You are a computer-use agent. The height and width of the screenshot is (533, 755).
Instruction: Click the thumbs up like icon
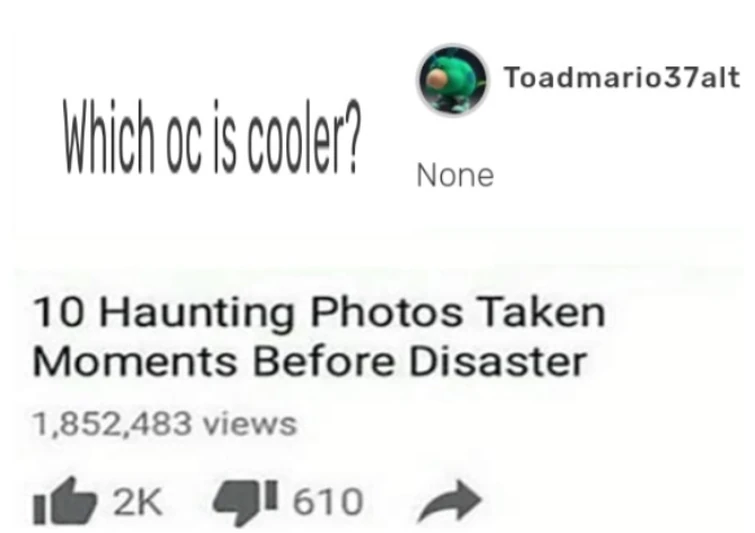pyautogui.click(x=64, y=501)
